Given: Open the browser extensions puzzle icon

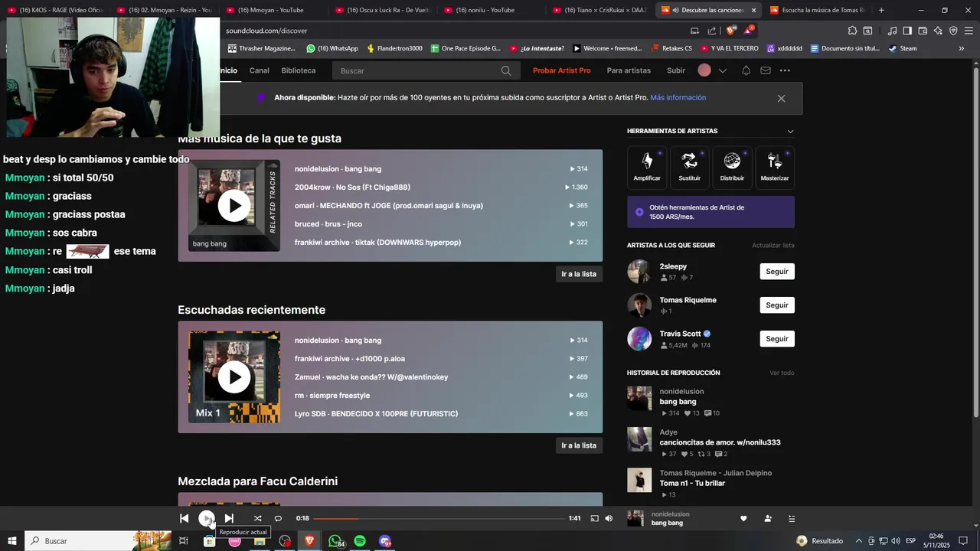Looking at the screenshot, I should pyautogui.click(x=852, y=31).
